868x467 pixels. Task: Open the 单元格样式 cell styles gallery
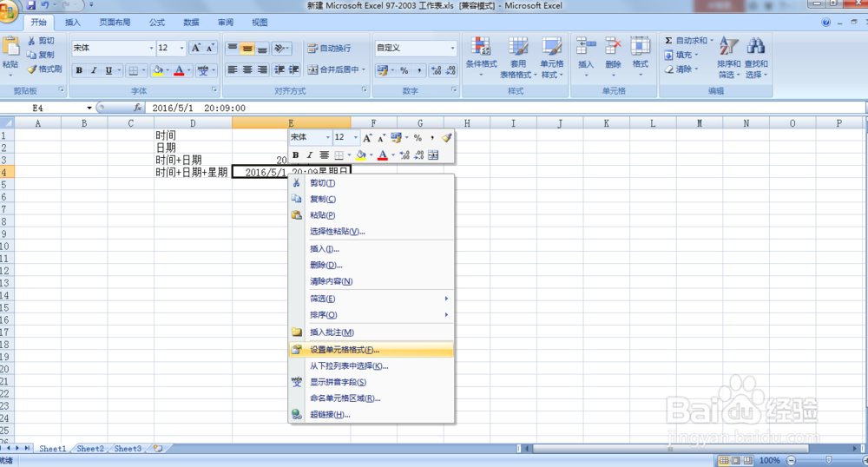point(552,57)
